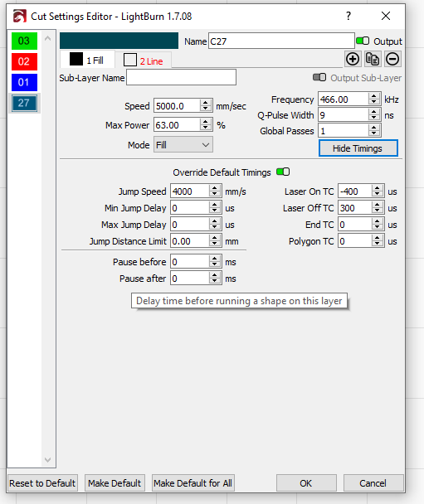Increase Jump Distance Limit with up arrow

click(214, 238)
